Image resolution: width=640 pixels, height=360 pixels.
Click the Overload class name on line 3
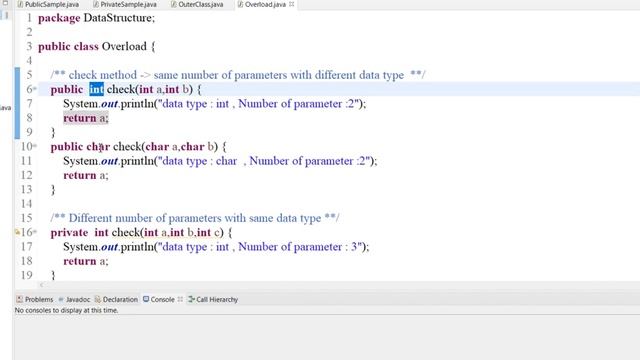[124, 47]
